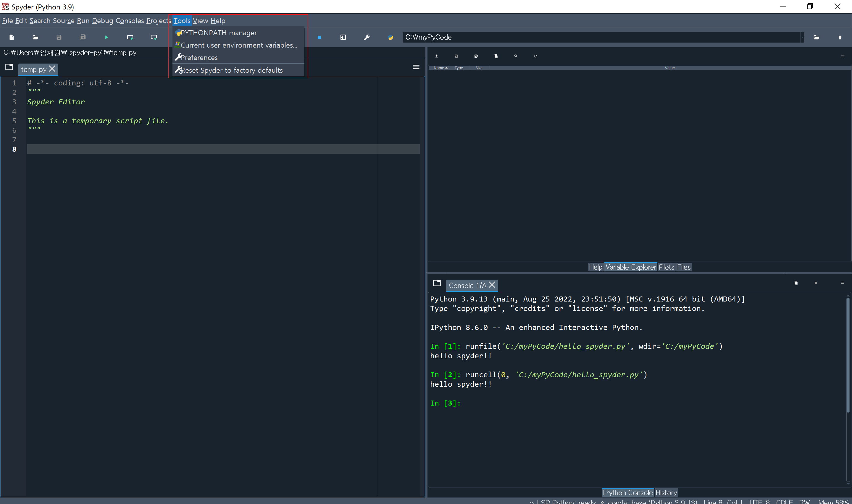Go to parent directory arrow icon
Image resolution: width=852 pixels, height=504 pixels.
coord(840,37)
